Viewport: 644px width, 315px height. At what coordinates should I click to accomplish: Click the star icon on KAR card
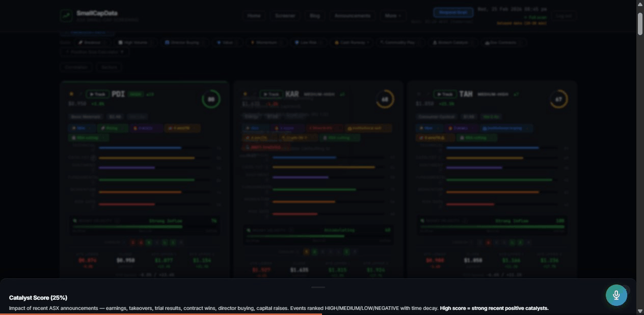click(245, 94)
